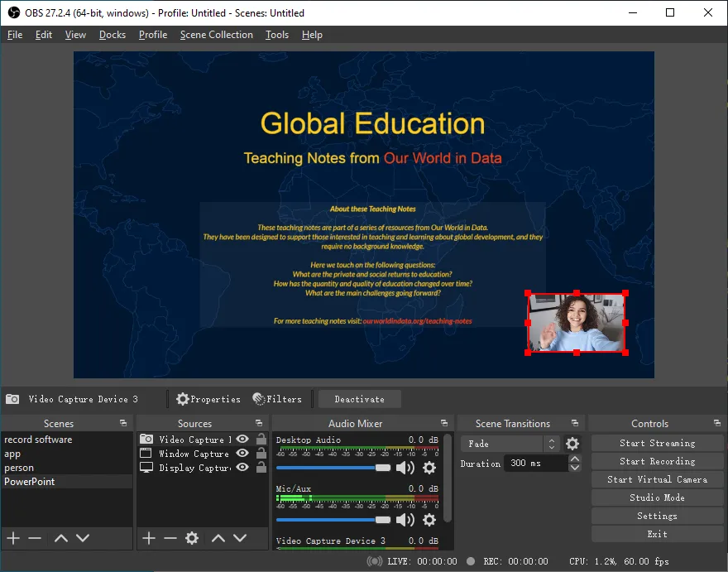Click the Duration 300 ms field
Image resolution: width=728 pixels, height=572 pixels.
coord(536,464)
